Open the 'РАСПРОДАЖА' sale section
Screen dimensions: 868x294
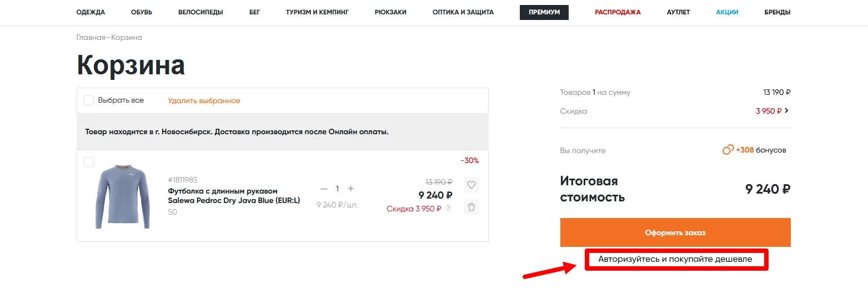pyautogui.click(x=618, y=12)
